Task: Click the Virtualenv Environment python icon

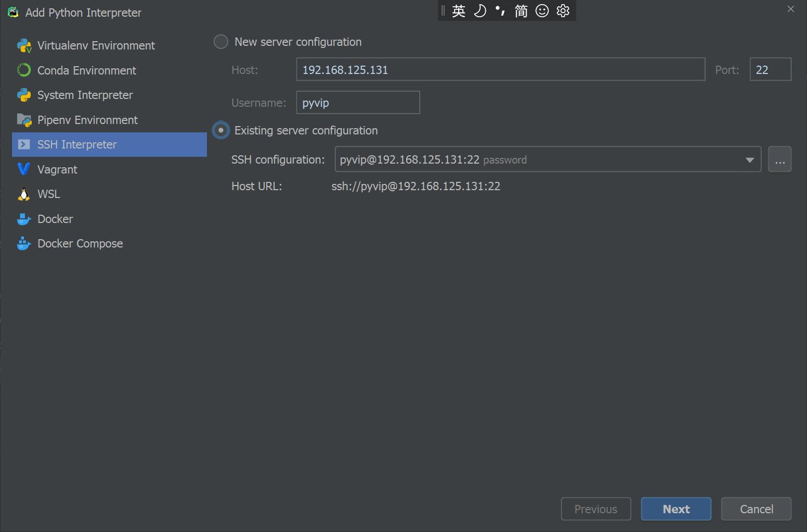Action: click(24, 46)
